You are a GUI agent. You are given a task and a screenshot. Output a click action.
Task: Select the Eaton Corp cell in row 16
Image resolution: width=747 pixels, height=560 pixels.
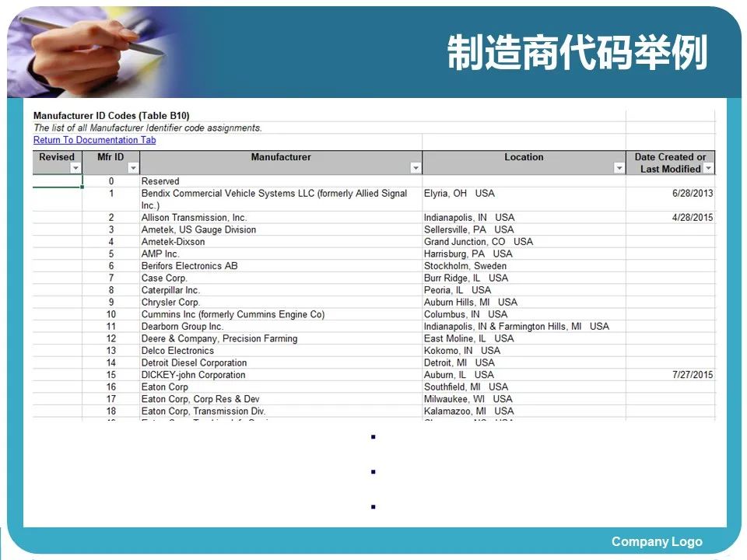tap(281, 387)
